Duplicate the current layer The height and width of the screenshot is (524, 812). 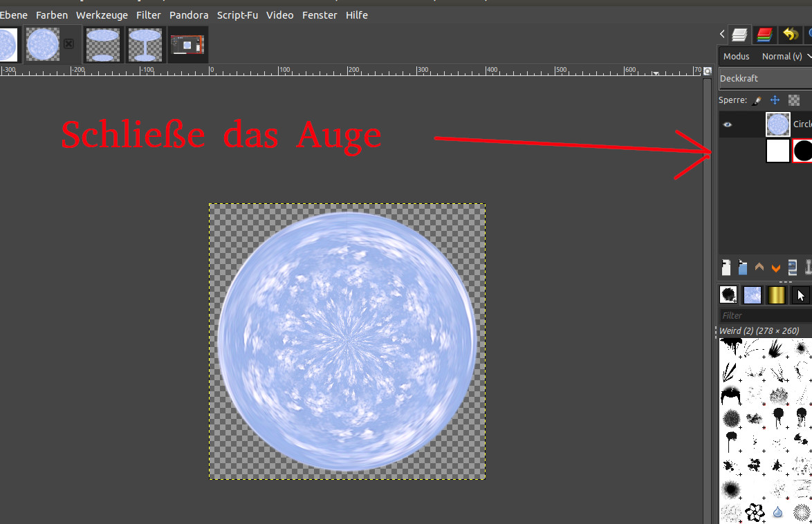pyautogui.click(x=793, y=268)
